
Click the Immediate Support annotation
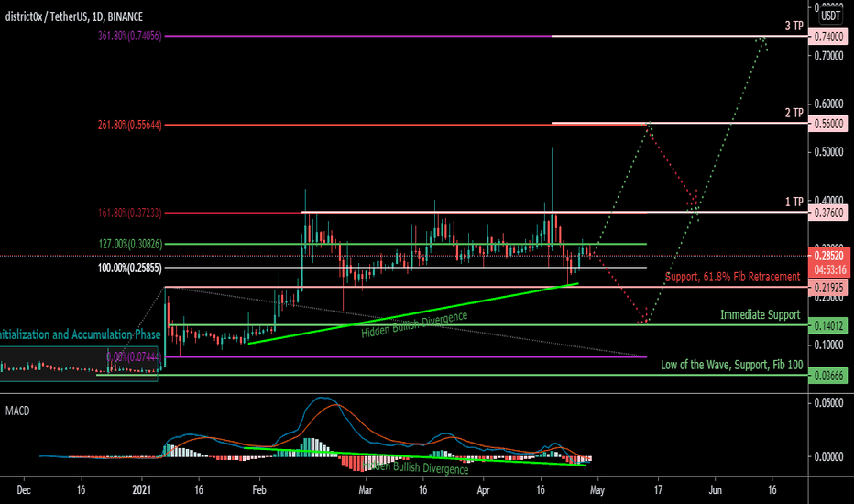click(x=760, y=315)
